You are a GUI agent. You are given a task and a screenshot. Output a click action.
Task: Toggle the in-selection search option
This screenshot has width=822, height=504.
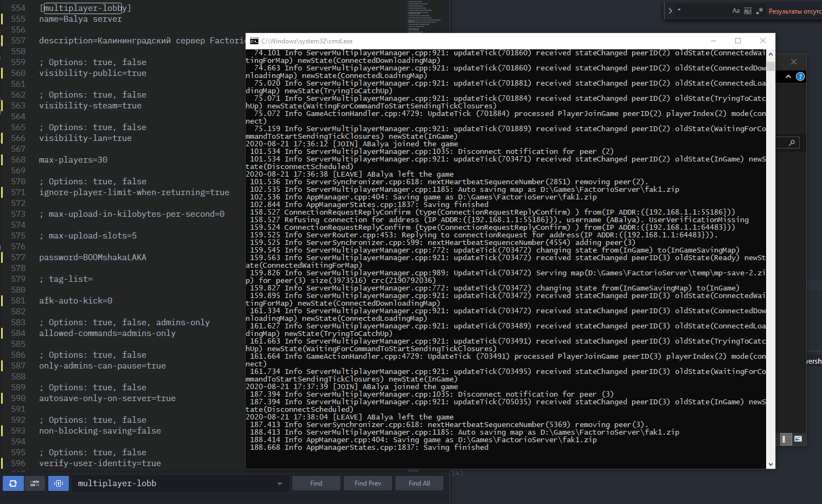point(35,483)
